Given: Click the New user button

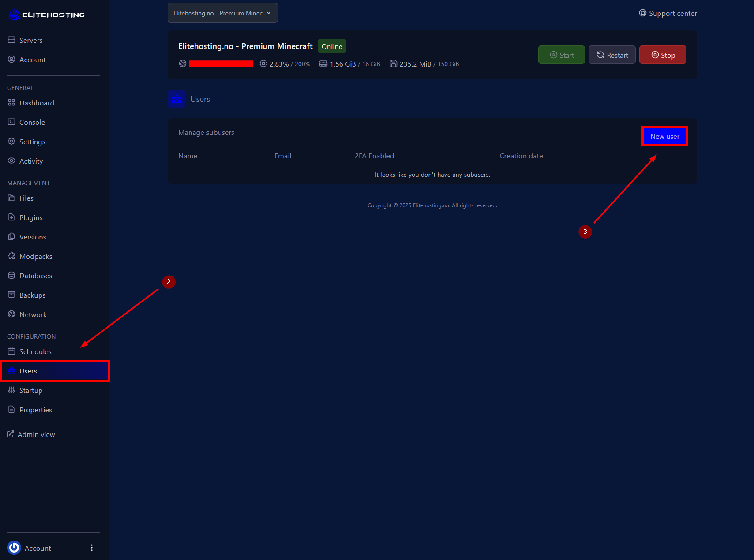Looking at the screenshot, I should click(664, 136).
